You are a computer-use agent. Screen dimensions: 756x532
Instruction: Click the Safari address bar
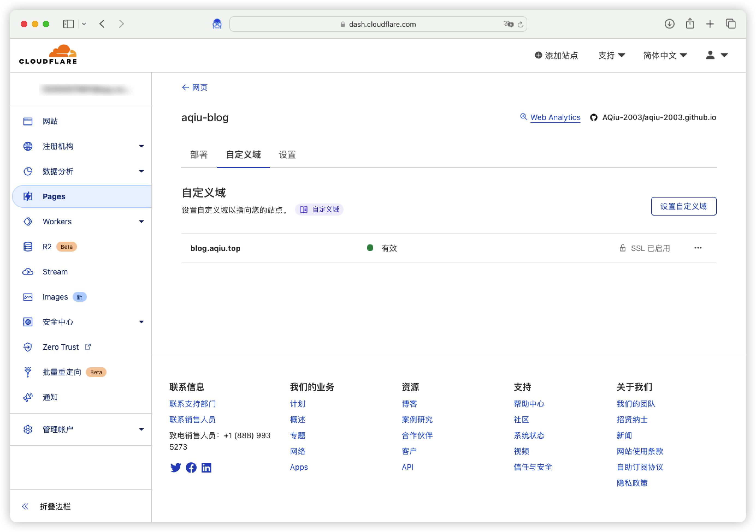[382, 24]
